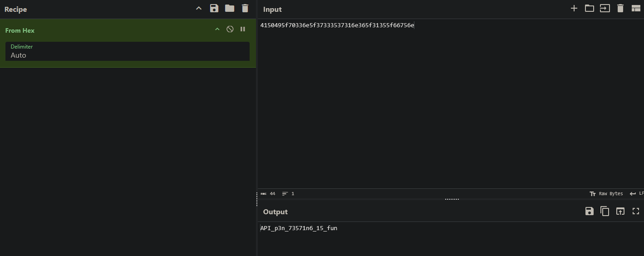Change the LF end-of-line sequence
This screenshot has width=644, height=256.
[636, 193]
